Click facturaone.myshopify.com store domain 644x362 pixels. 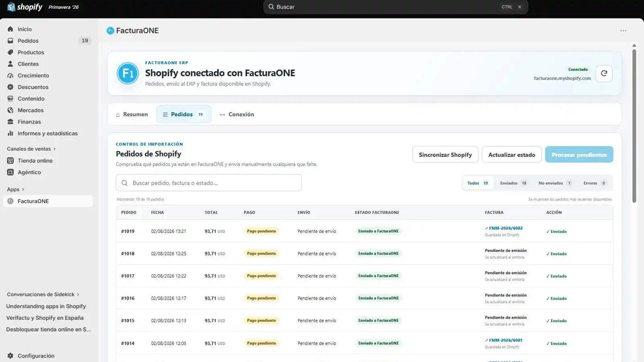[x=562, y=78]
